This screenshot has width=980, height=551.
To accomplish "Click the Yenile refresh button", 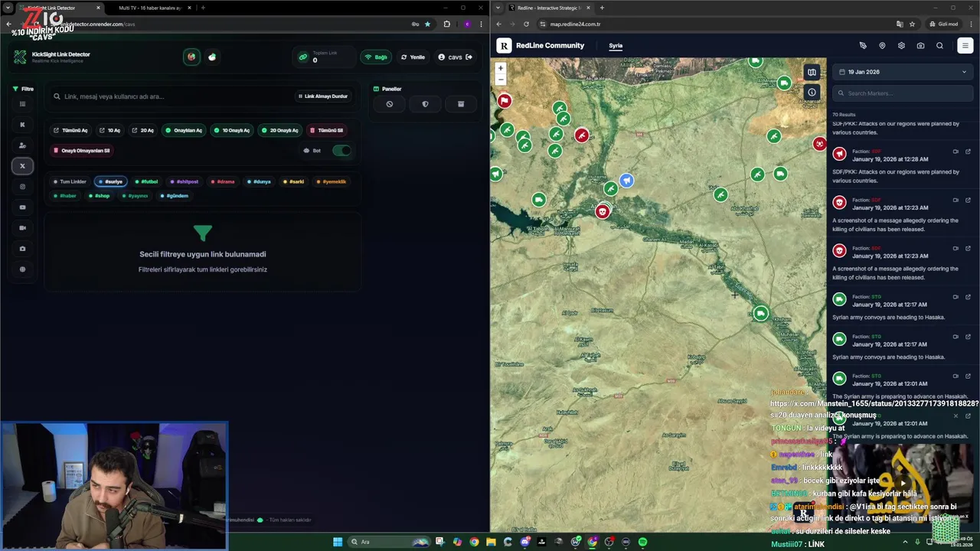I will tap(413, 57).
